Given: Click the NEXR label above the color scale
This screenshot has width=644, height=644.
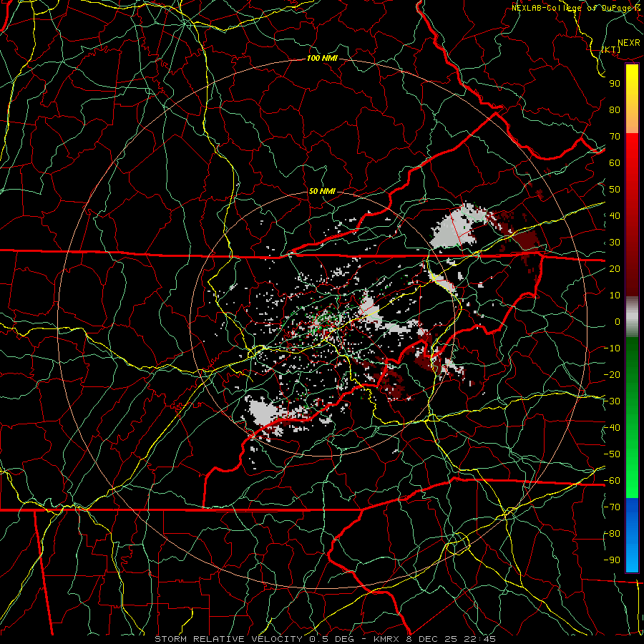Looking at the screenshot, I should 628,43.
